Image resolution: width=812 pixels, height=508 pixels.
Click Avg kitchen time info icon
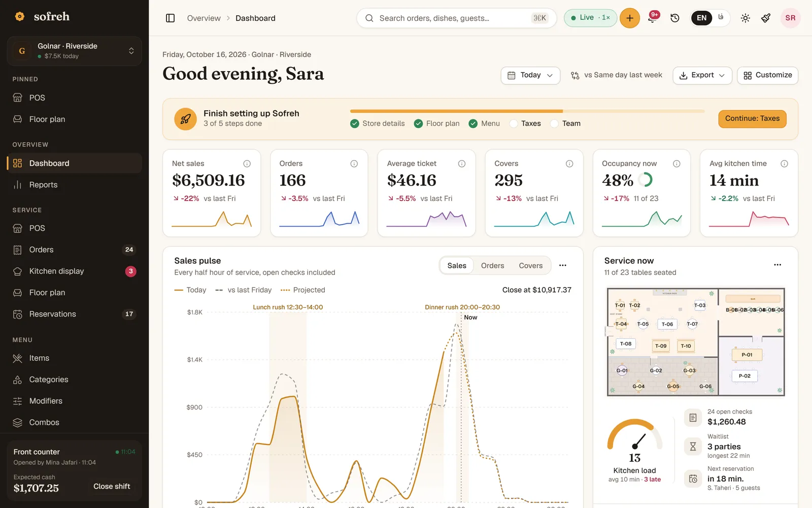click(784, 164)
